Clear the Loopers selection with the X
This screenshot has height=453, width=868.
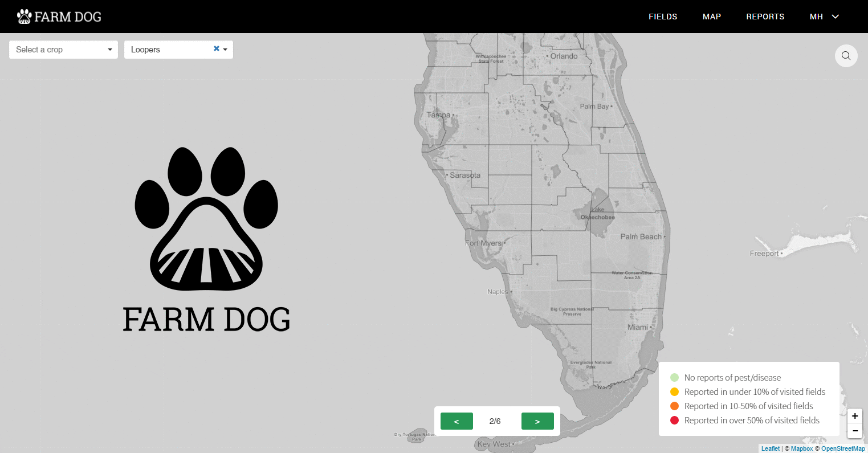tap(217, 49)
